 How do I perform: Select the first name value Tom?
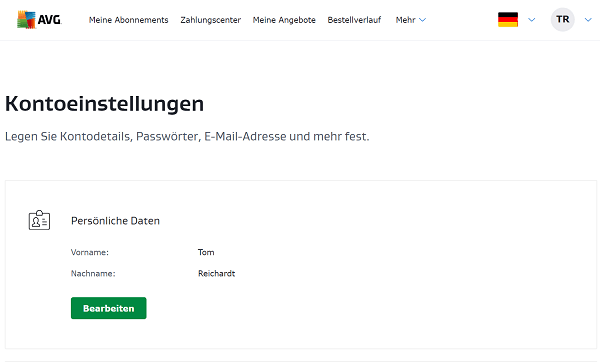pos(206,252)
